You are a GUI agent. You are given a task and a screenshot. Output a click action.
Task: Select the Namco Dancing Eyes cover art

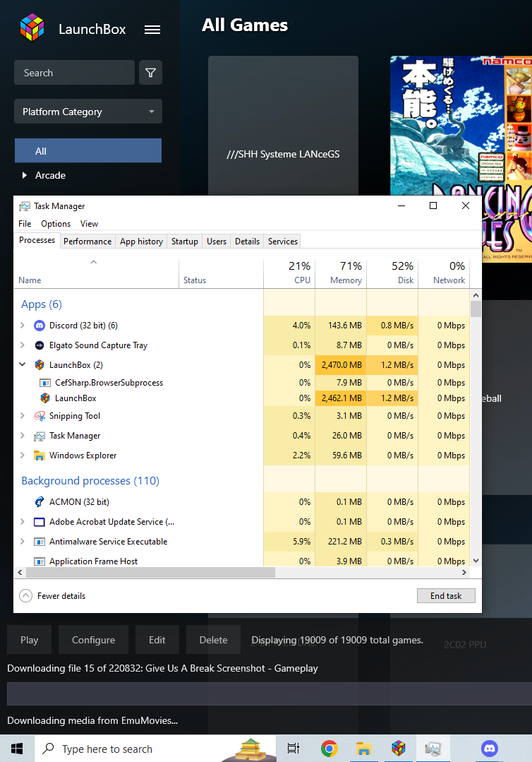(x=461, y=127)
